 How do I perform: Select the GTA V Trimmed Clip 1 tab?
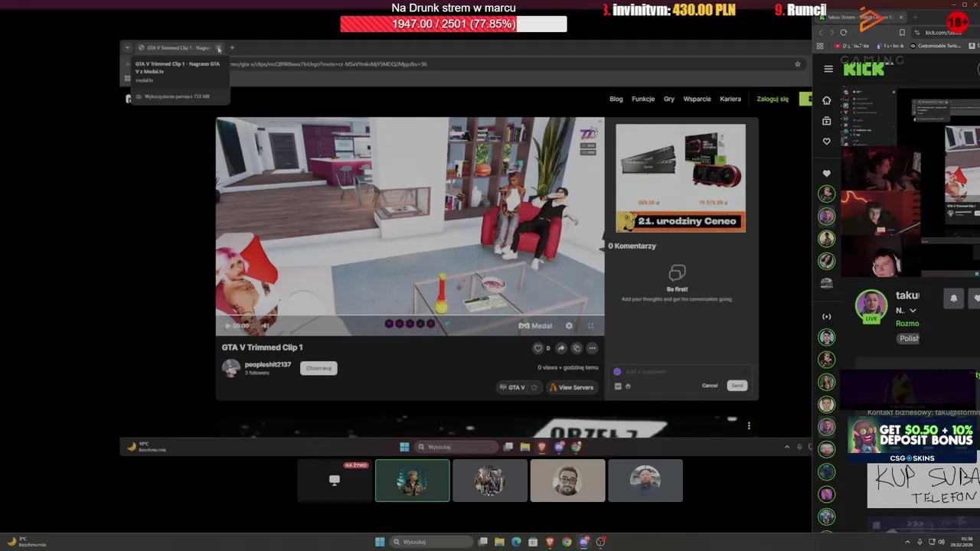(178, 47)
